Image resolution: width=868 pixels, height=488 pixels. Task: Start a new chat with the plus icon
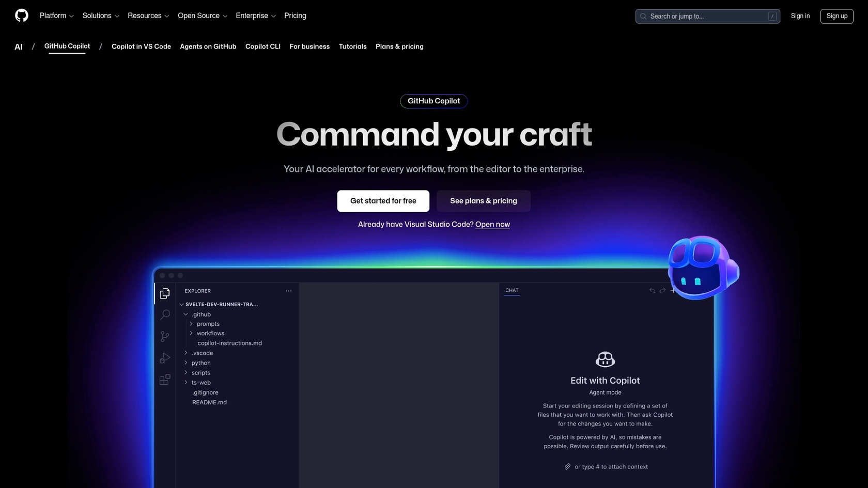(673, 290)
